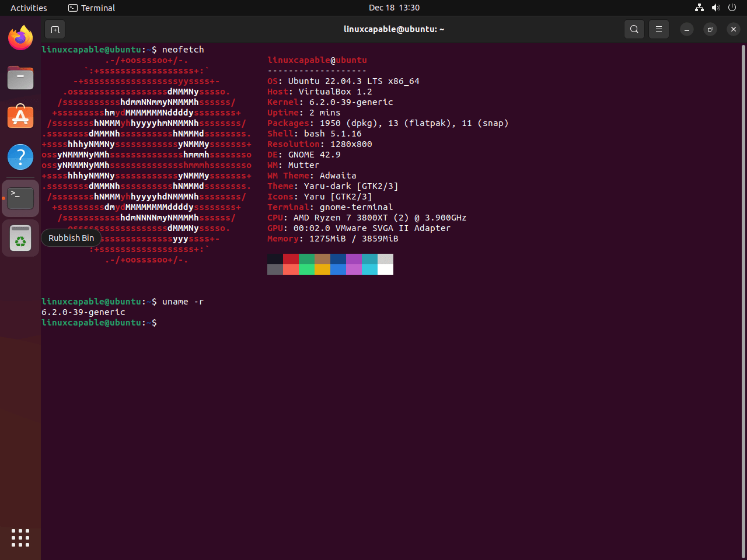Open a new terminal tab
Viewport: 747px width, 560px height.
(55, 29)
